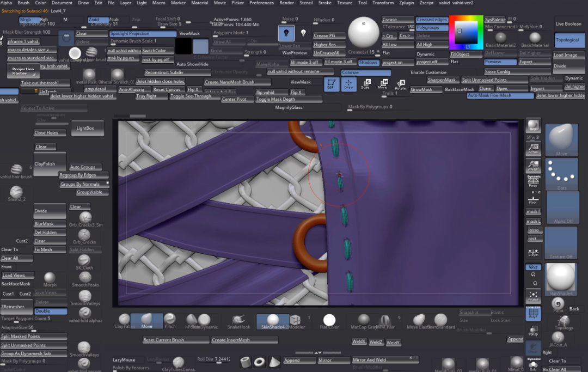Select the DamStandard brush
This screenshot has height=372, width=588.
click(440, 321)
